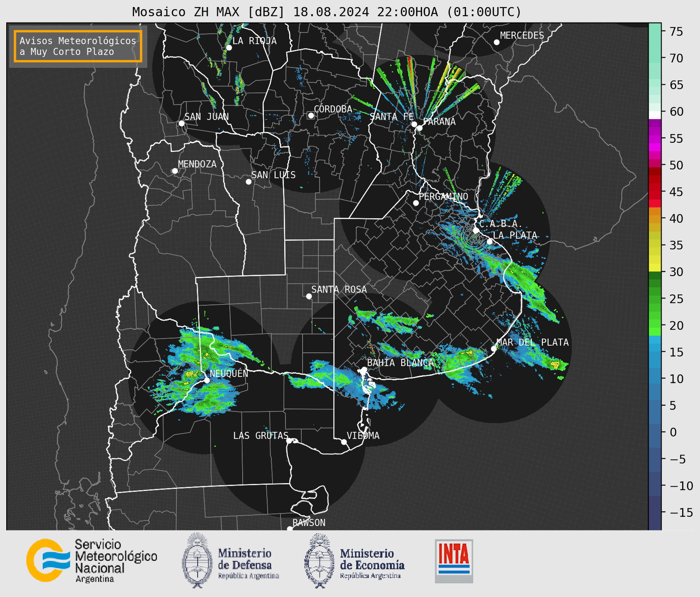The height and width of the screenshot is (597, 700).
Task: Click the magenta 55 dBZ color band
Action: tap(655, 138)
